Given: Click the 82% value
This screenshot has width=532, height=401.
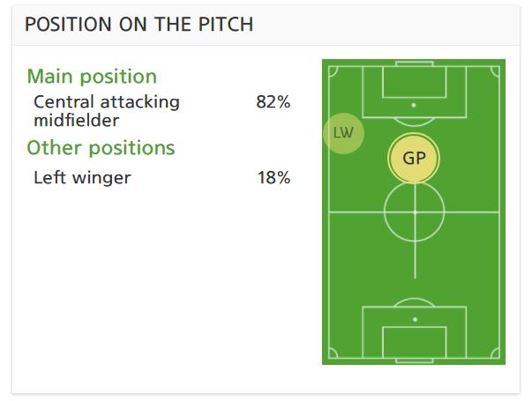Looking at the screenshot, I should [273, 101].
